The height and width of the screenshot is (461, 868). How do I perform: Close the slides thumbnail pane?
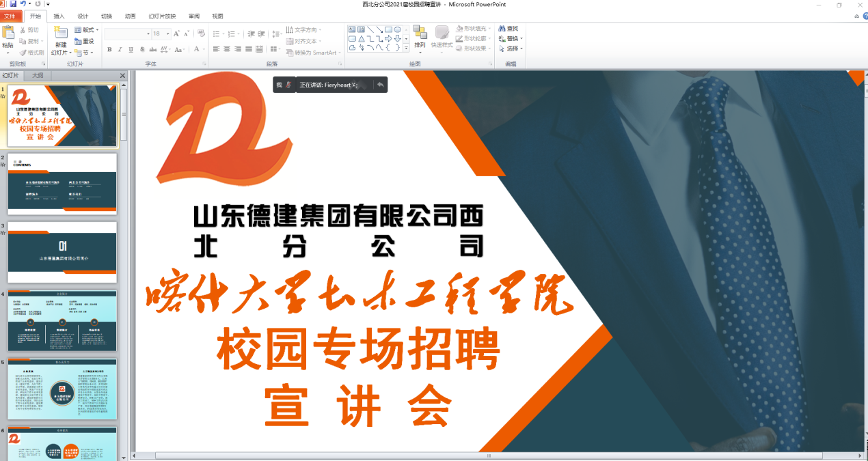point(123,76)
